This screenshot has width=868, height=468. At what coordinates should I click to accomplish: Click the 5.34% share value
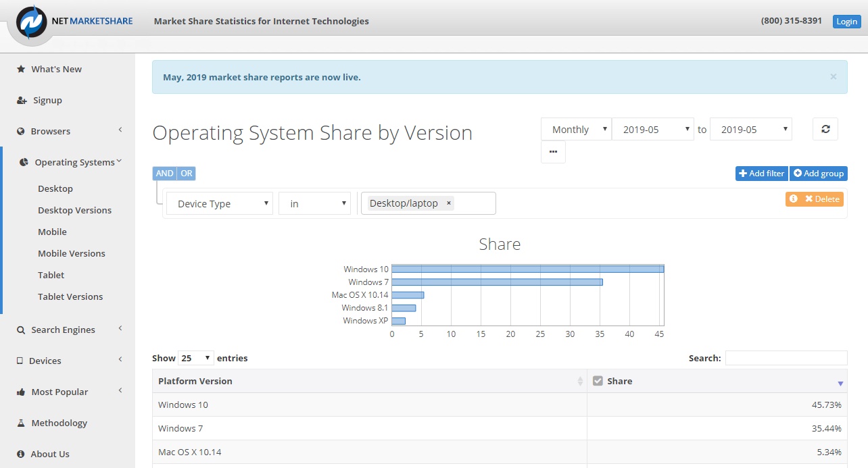click(831, 452)
